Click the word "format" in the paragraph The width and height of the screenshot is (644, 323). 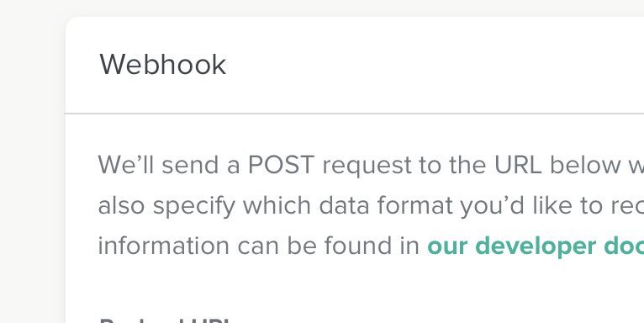click(x=414, y=205)
